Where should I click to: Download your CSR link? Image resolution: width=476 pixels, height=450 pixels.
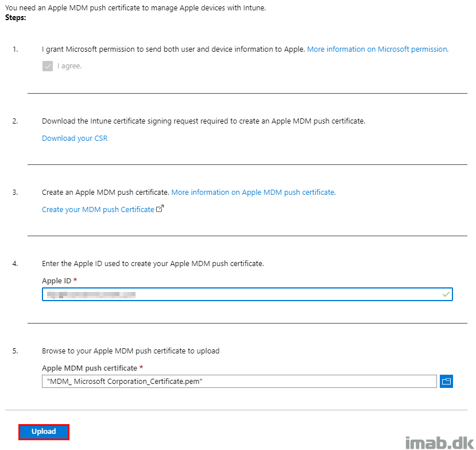click(75, 139)
